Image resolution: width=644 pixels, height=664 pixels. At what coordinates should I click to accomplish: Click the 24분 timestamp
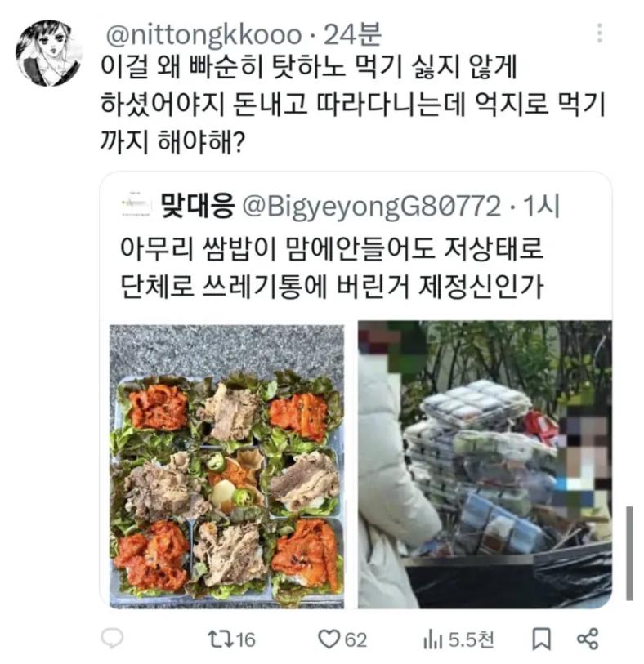pyautogui.click(x=352, y=35)
